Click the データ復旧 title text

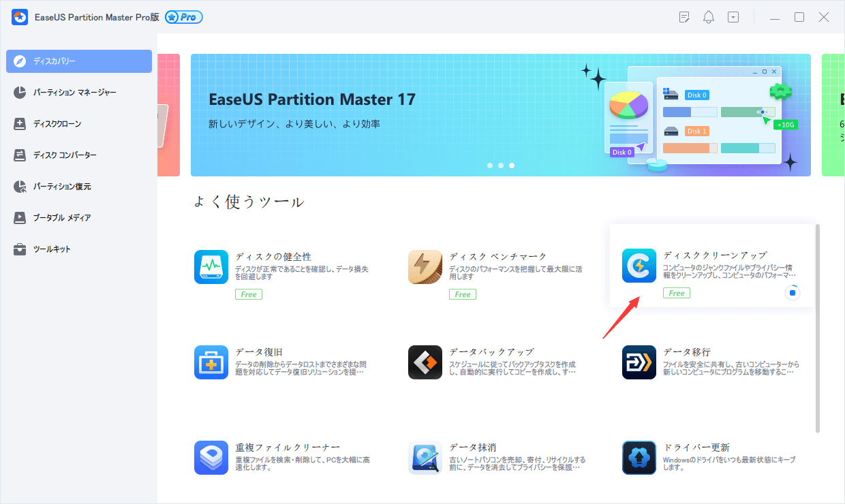(x=259, y=352)
